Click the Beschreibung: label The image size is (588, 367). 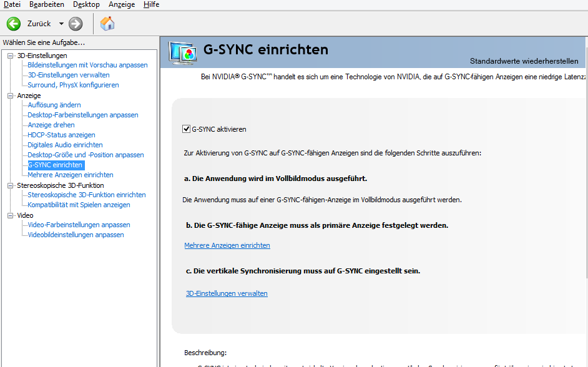point(205,353)
